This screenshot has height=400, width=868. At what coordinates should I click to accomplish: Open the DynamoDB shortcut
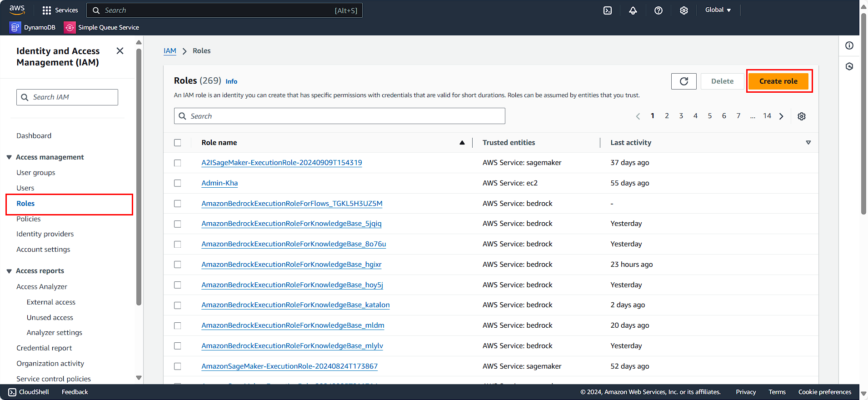click(x=32, y=27)
